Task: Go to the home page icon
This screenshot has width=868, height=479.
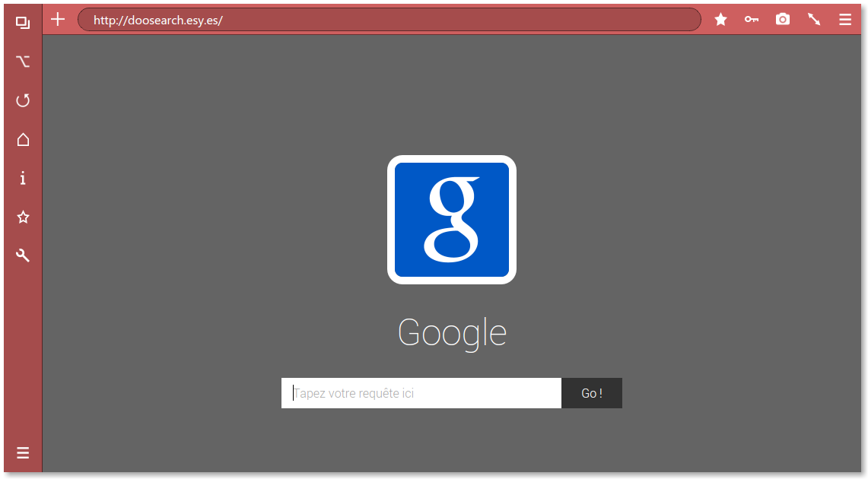Action: 23,139
